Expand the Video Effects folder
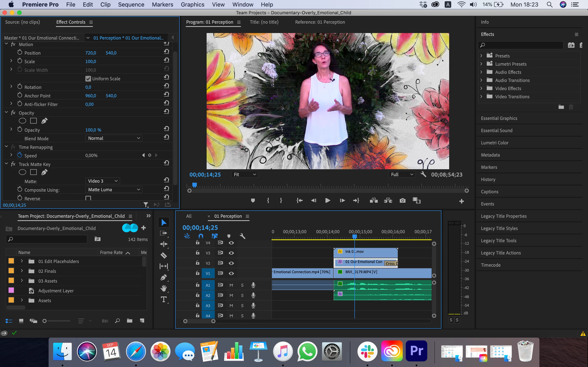The width and height of the screenshot is (588, 367). 481,88
